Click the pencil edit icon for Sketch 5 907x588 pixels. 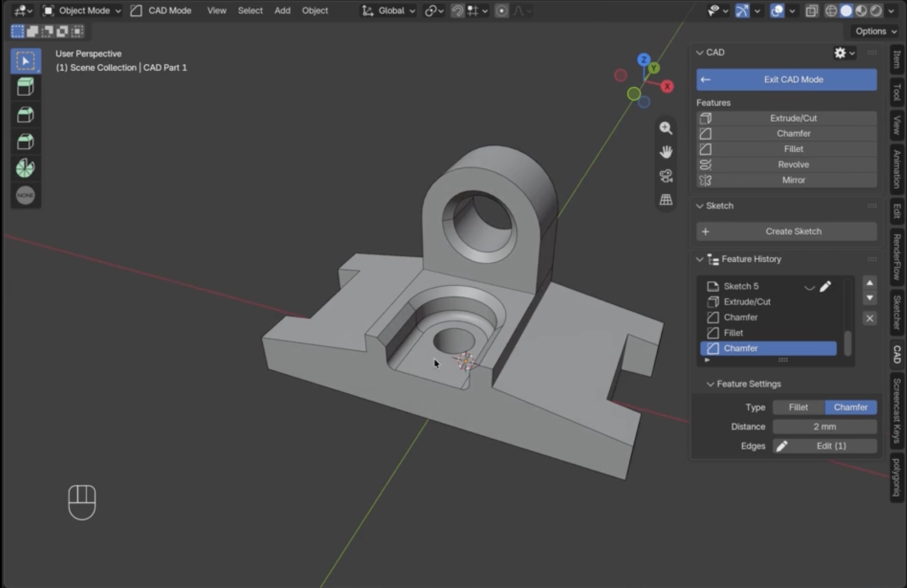[825, 286]
